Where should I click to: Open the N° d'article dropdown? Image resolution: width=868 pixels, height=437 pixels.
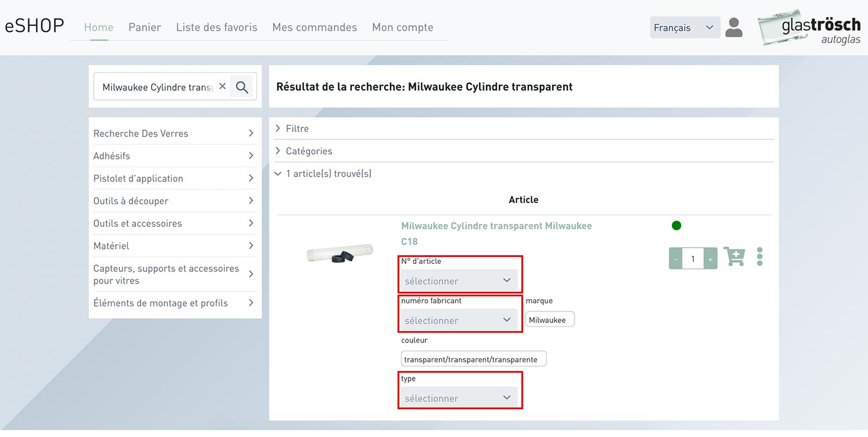[459, 281]
